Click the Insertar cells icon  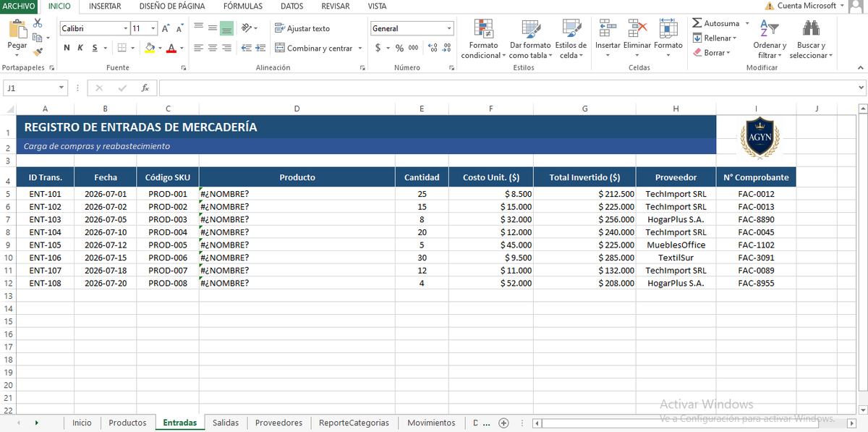pyautogui.click(x=608, y=29)
